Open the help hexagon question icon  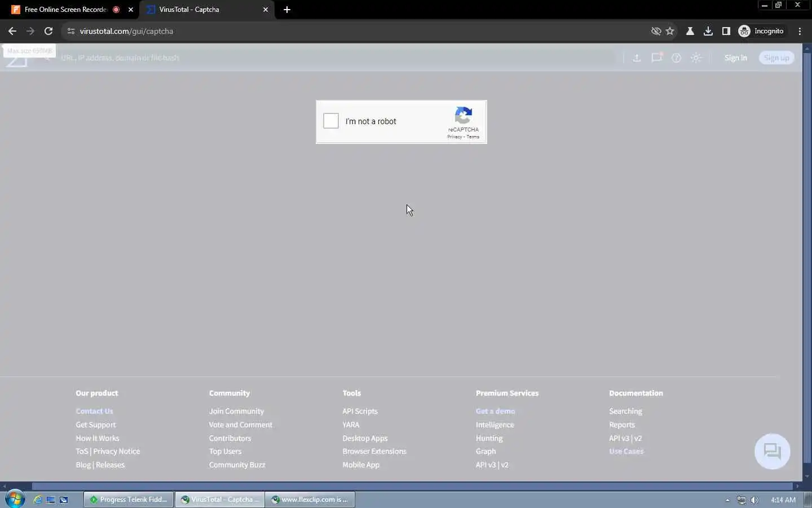pos(676,58)
